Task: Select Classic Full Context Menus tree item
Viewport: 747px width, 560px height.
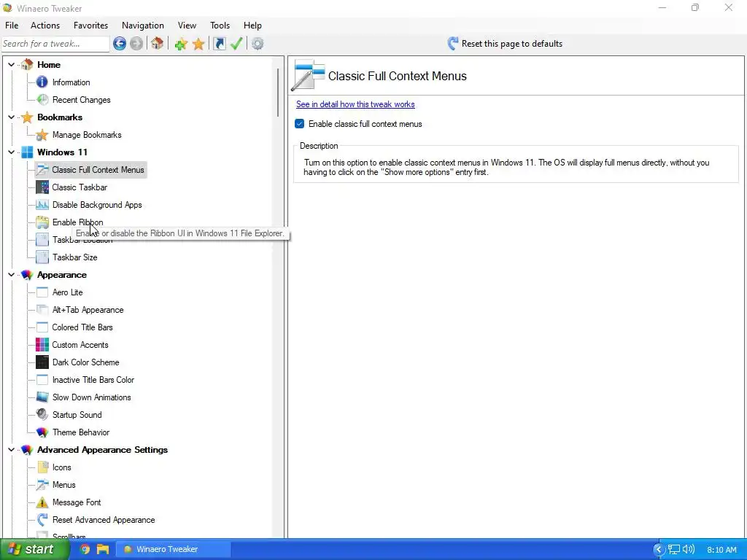Action: coord(98,169)
